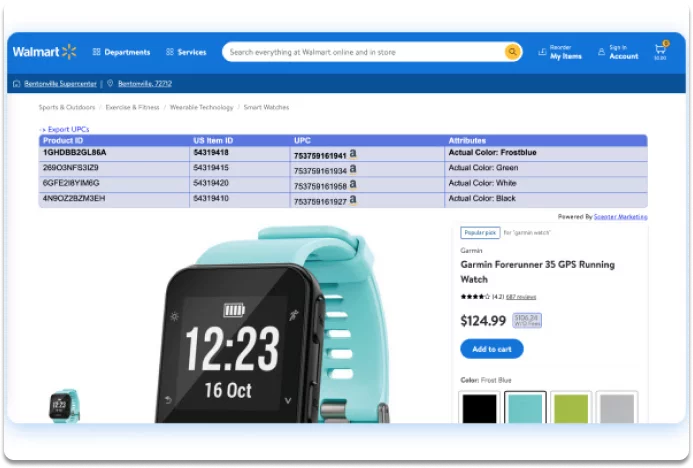Click the large Garmin watch product image
The width and height of the screenshot is (693, 468).
(273, 325)
